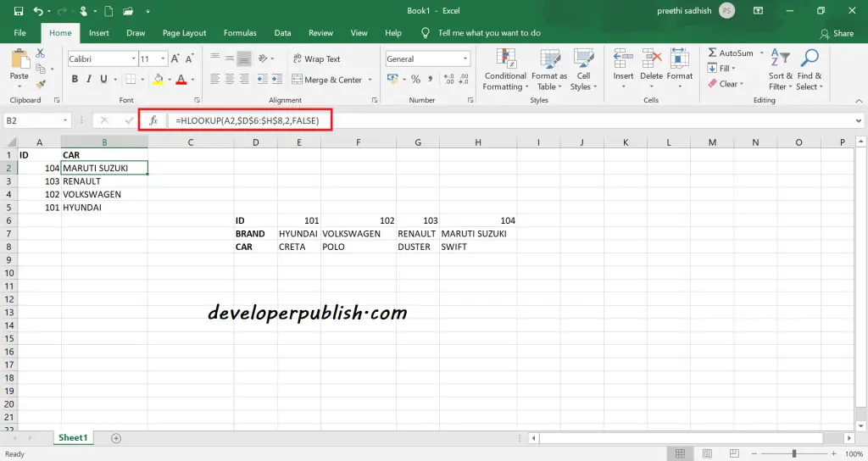Toggle Center horizontal alignment
Image resolution: width=868 pixels, height=461 pixels.
[x=229, y=79]
